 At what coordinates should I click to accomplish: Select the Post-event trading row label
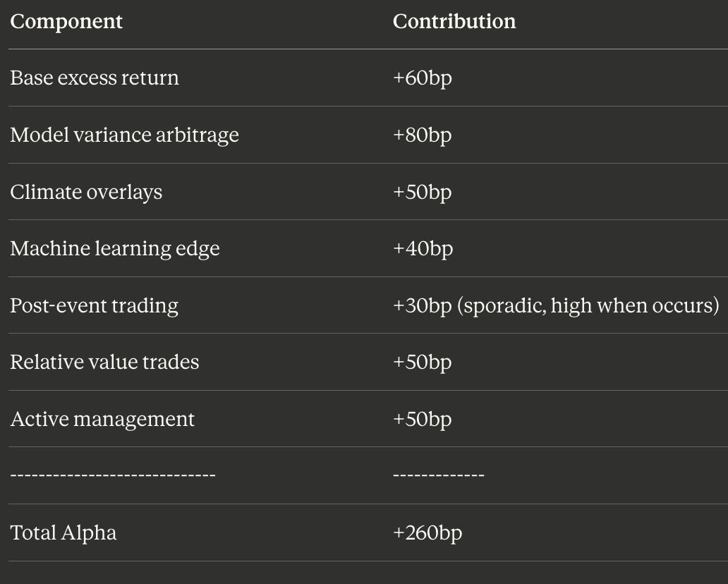[x=95, y=306]
